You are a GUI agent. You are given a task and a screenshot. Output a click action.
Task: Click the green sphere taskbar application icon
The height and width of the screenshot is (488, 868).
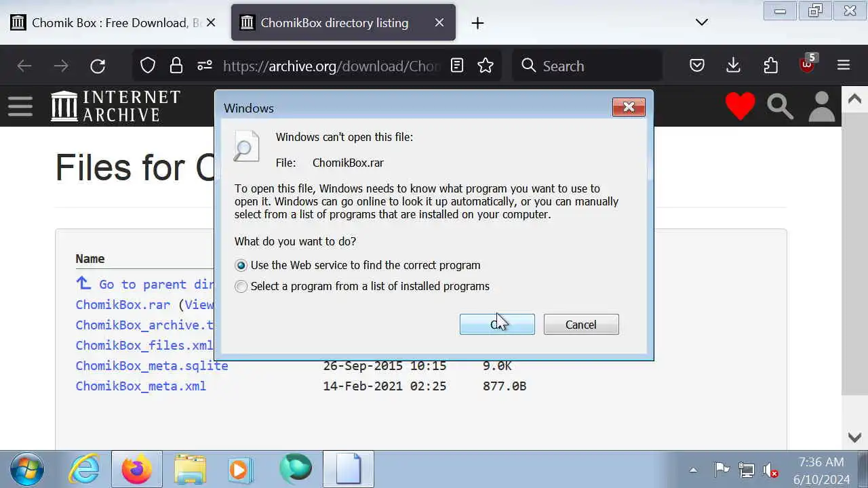tap(296, 468)
